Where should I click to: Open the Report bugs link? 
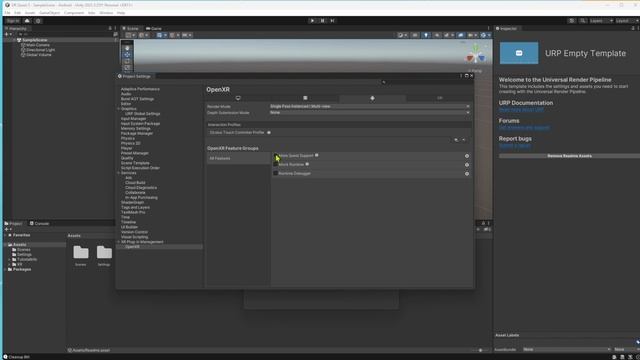515,146
